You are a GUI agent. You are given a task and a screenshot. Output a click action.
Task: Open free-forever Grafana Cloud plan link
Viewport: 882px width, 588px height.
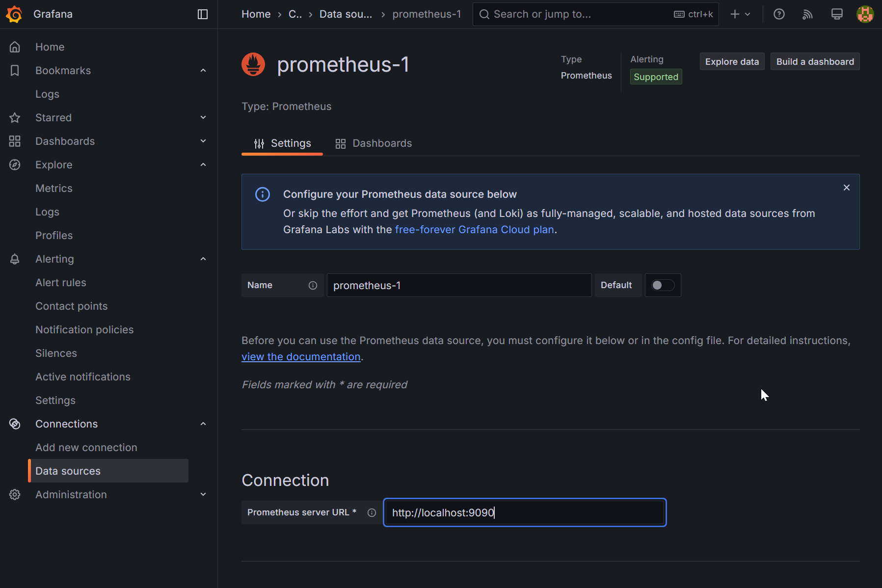tap(475, 230)
